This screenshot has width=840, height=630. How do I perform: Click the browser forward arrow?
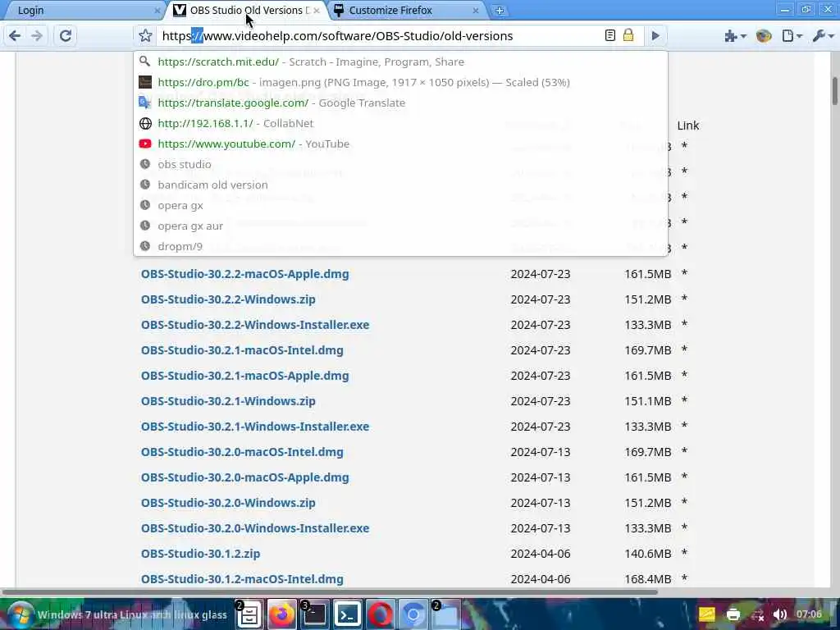[x=37, y=36]
